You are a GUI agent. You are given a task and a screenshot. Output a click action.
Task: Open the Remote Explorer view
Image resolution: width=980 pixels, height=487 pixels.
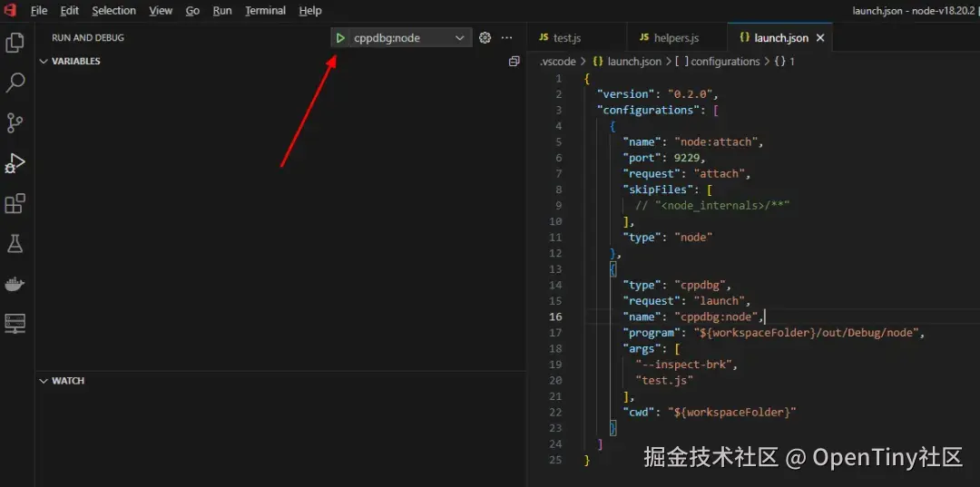point(15,324)
